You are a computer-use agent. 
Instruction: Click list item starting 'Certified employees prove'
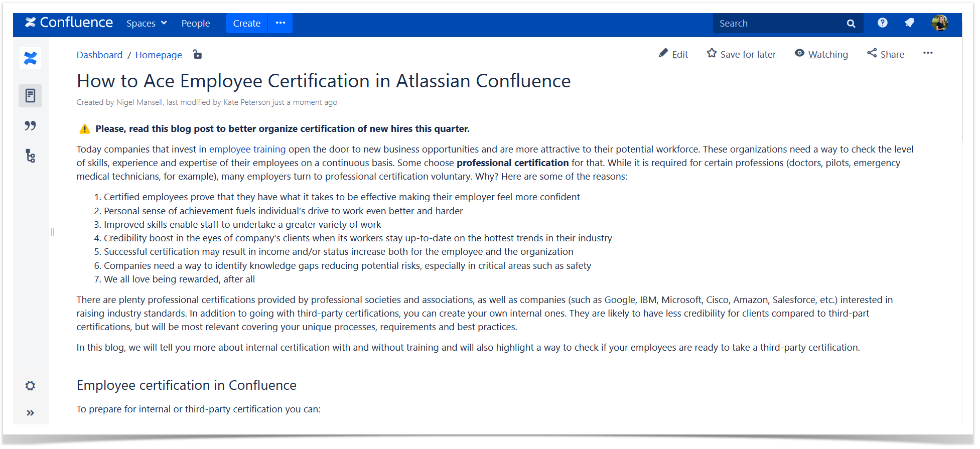342,197
